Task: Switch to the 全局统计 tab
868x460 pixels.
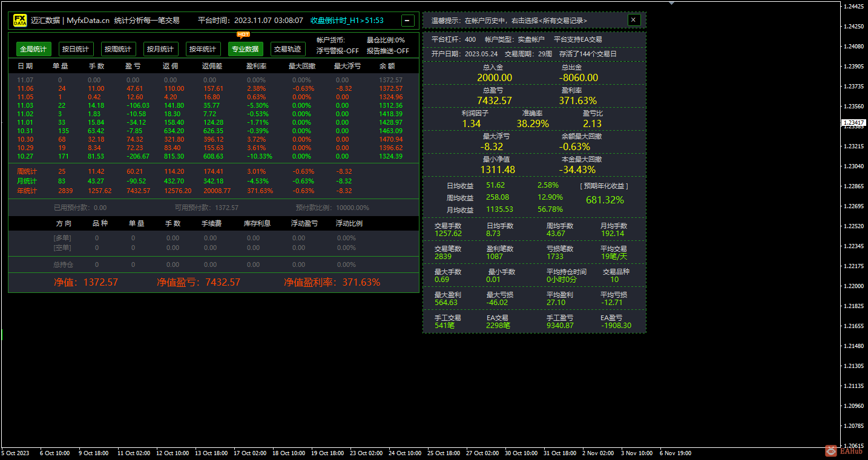Action: click(x=33, y=49)
